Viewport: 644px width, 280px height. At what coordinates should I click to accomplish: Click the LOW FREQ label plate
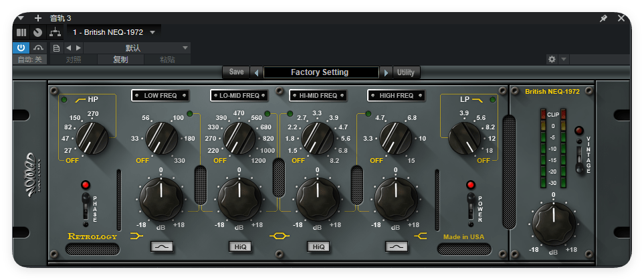[160, 95]
